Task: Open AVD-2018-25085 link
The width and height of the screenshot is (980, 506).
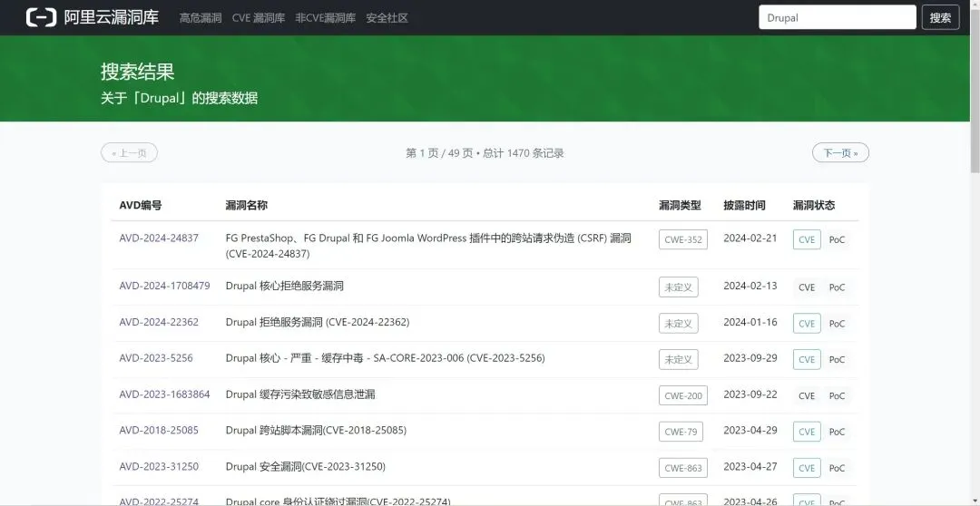Action: click(159, 431)
